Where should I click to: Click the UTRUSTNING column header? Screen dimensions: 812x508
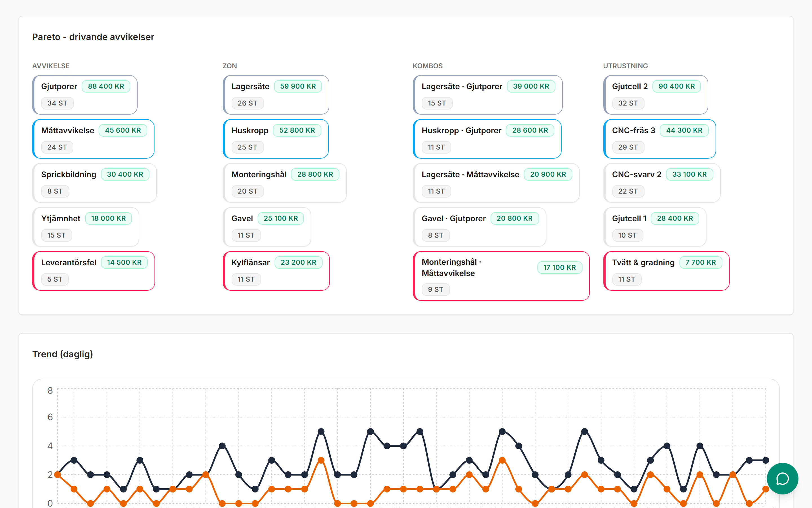tap(625, 66)
